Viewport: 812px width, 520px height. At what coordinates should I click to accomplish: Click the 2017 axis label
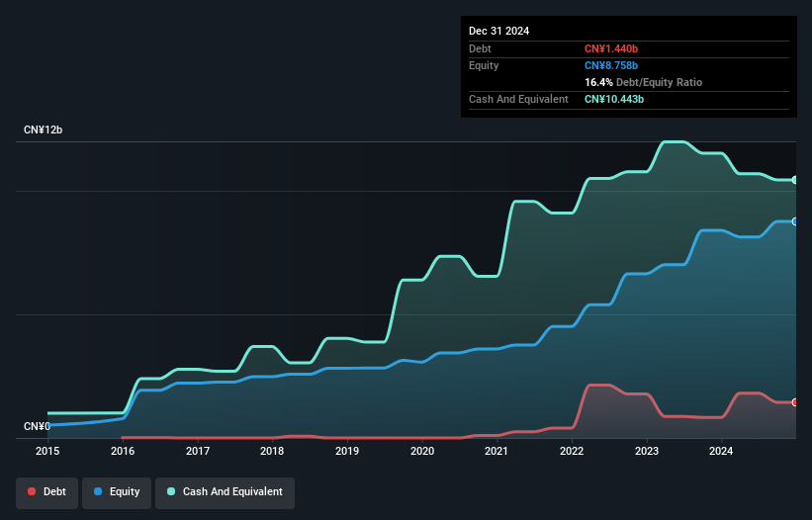click(x=198, y=451)
